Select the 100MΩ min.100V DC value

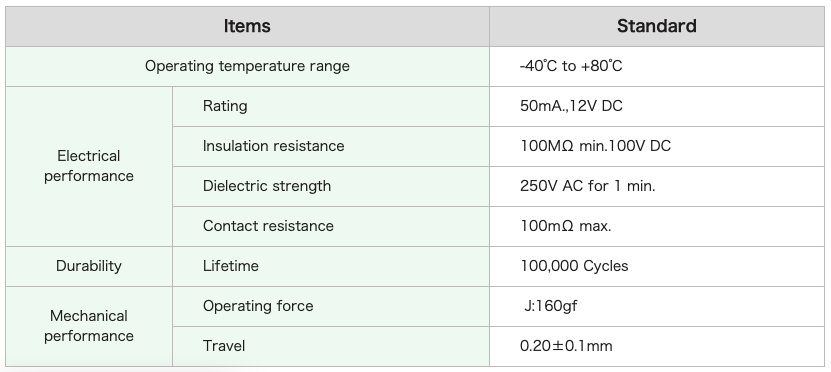(x=595, y=146)
